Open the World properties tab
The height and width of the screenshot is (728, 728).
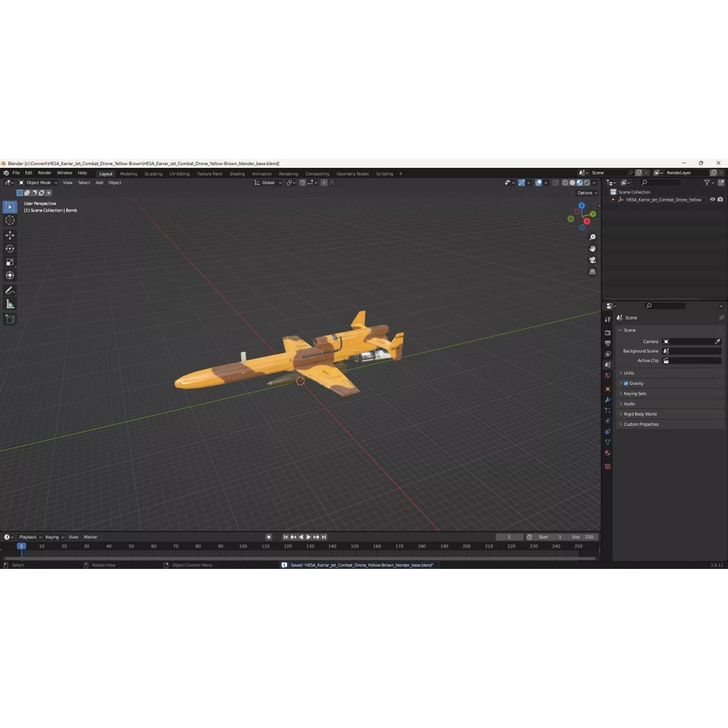point(608,375)
